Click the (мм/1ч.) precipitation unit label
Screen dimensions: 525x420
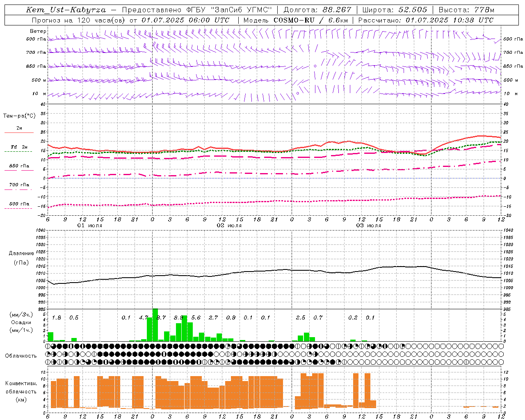21,330
